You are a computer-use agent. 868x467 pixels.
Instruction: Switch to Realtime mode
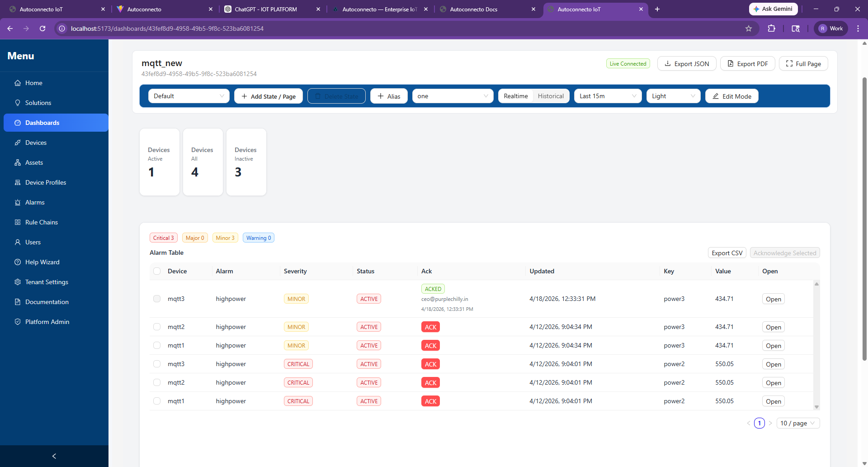[516, 96]
